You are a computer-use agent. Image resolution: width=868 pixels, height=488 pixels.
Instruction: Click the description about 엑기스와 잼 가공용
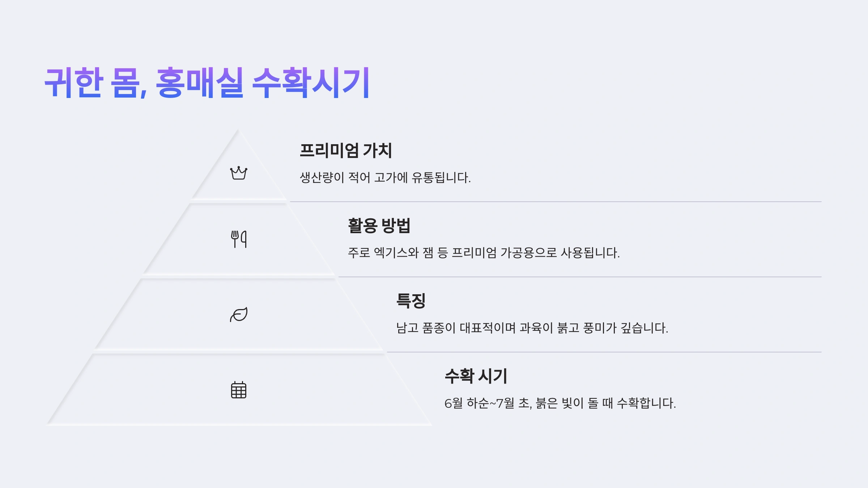tap(484, 253)
